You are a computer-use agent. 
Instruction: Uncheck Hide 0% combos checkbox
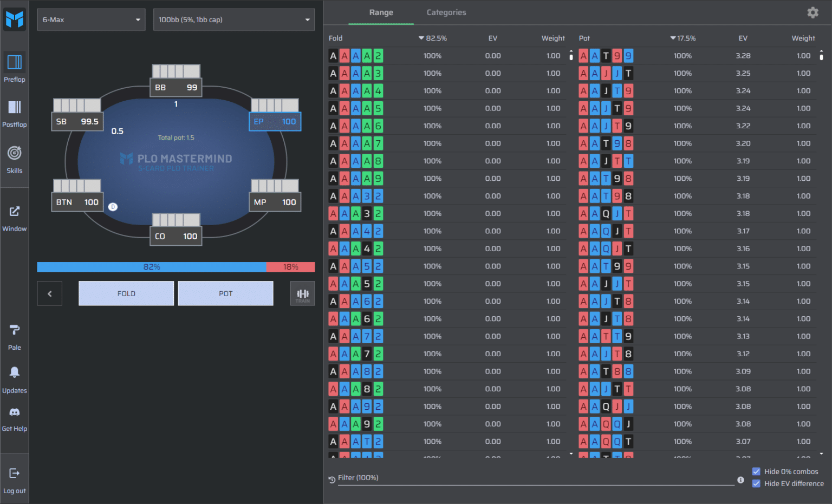(756, 472)
